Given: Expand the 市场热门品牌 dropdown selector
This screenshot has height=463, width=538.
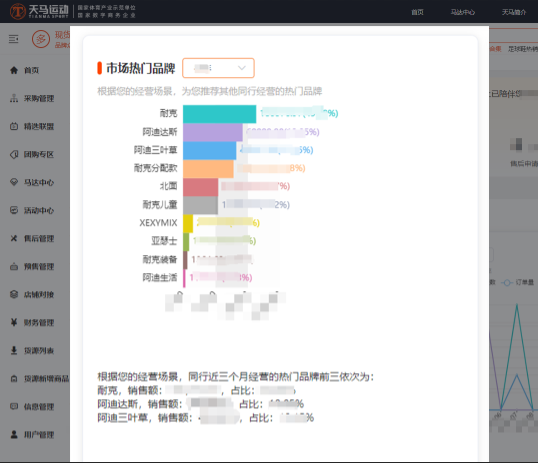Looking at the screenshot, I should tap(218, 68).
